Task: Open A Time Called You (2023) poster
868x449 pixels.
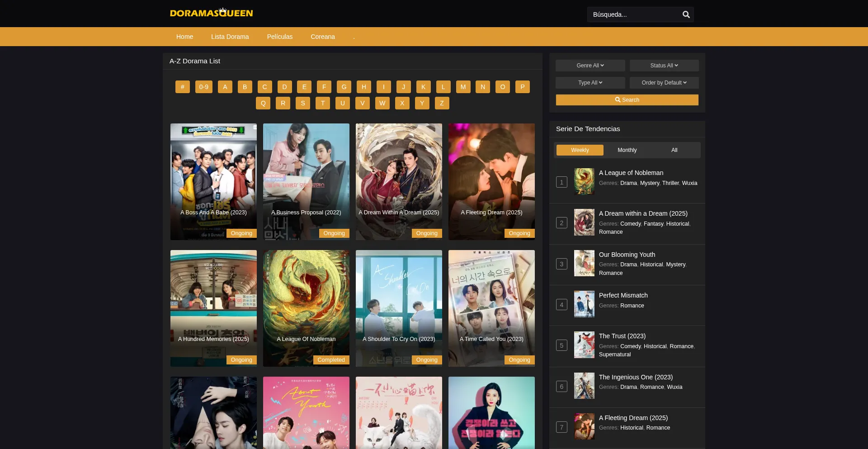Action: 491,308
